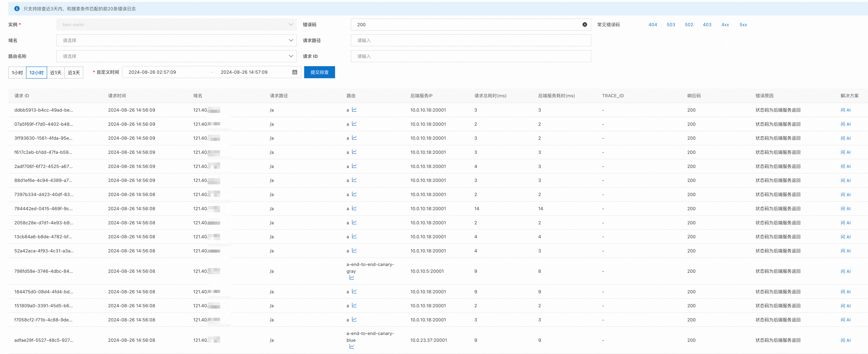Click the 后端服务耗时(ms) column header
868x354 pixels.
[556, 96]
